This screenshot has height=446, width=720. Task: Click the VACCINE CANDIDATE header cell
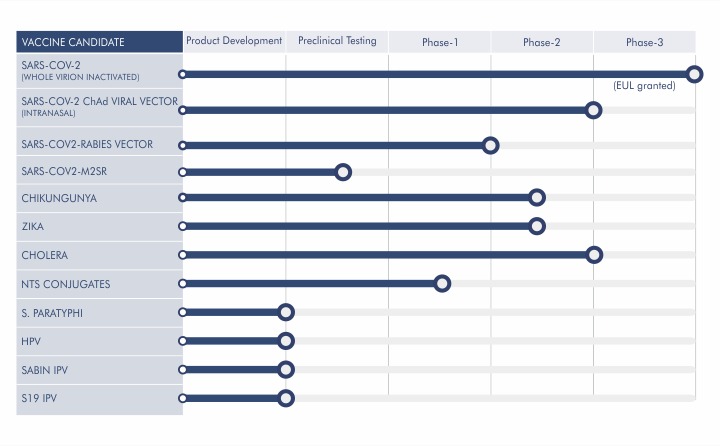(100, 42)
